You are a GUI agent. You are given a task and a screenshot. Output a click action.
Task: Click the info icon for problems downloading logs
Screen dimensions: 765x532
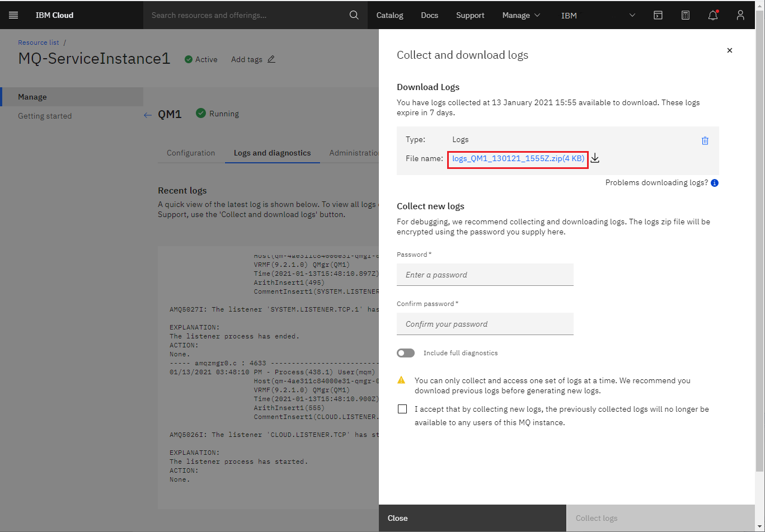715,183
